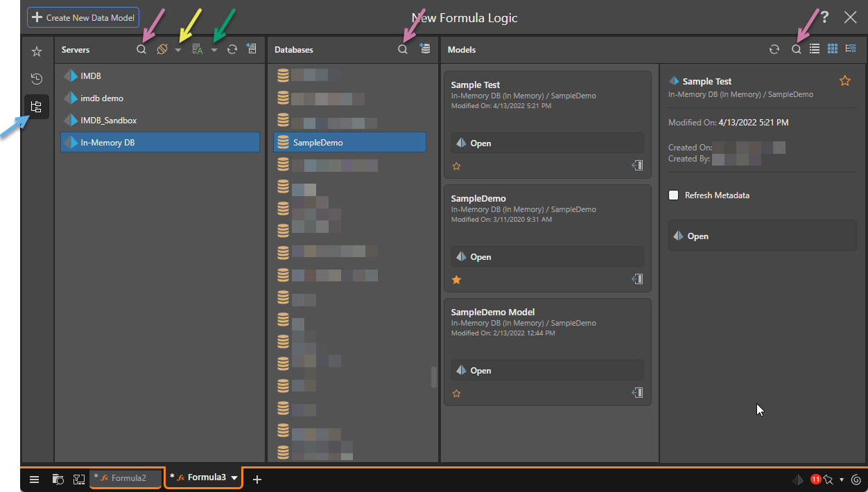Select the IMDB_Sandbox server
This screenshot has height=492, width=868.
108,121
